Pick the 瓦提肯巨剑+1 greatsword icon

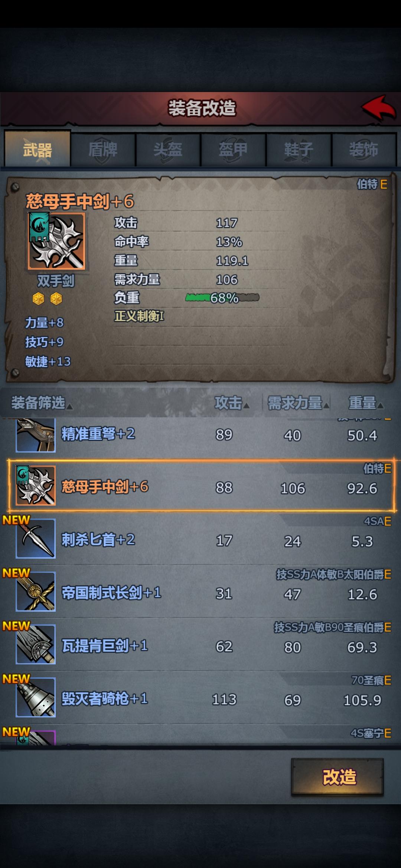(36, 644)
